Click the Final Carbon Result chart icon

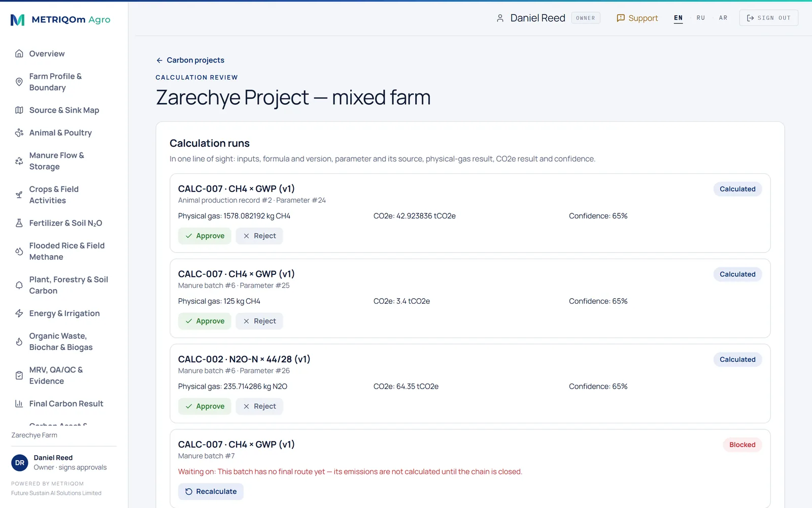click(19, 404)
